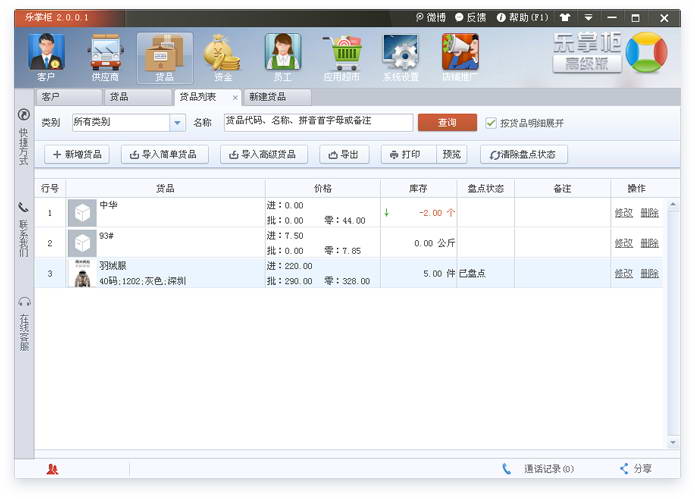695x499 pixels.
Task: Click the 价格 column header
Action: [323, 188]
